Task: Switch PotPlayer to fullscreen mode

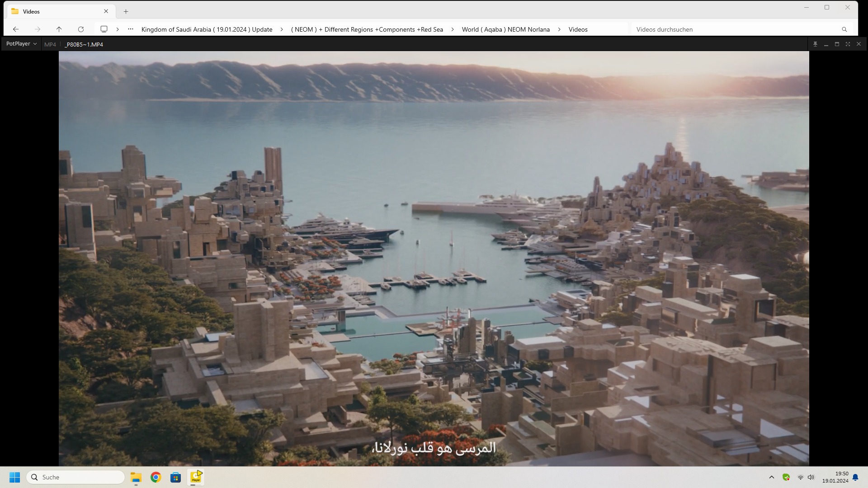Action: click(848, 44)
